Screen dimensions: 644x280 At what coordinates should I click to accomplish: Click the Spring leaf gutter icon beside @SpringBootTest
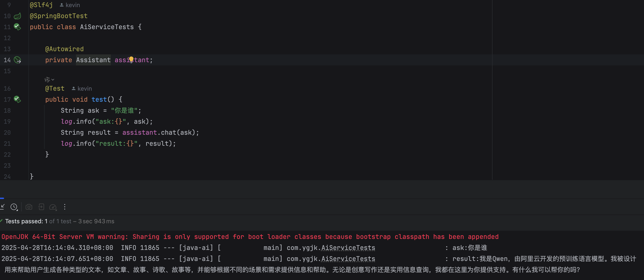coord(17,16)
